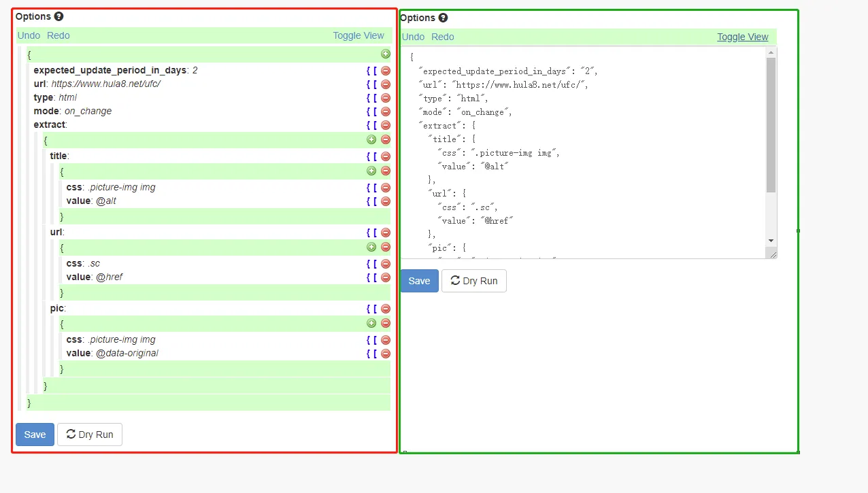Viewport: 868px width, 493px height.
Task: Delete the @data-original value row
Action: pos(386,354)
